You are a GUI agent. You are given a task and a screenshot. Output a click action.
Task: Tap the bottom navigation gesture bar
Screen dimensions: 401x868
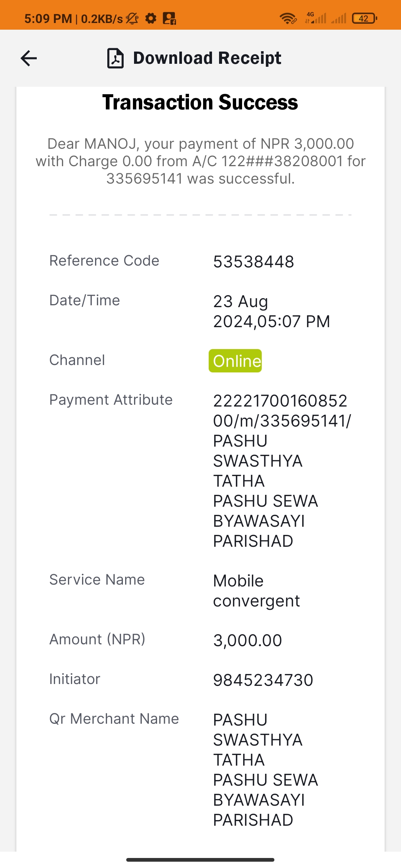click(200, 859)
